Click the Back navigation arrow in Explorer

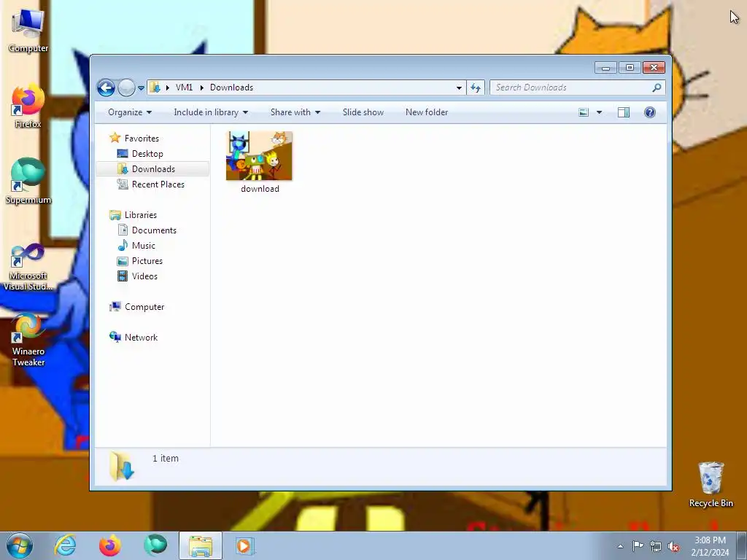[106, 87]
